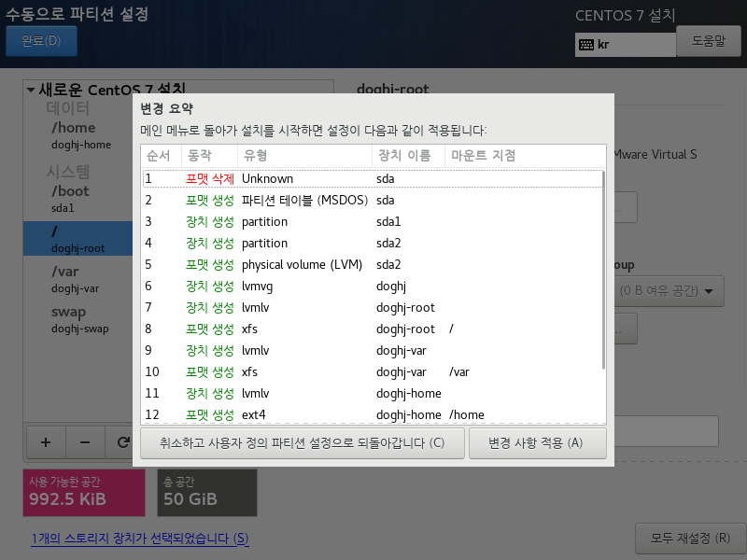This screenshot has height=560, width=747.
Task: Select row 4 partition sda2
Action: click(x=372, y=243)
